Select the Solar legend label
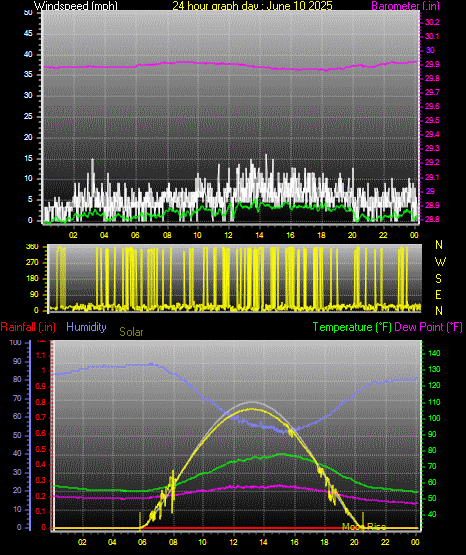The height and width of the screenshot is (555, 466). 131,332
